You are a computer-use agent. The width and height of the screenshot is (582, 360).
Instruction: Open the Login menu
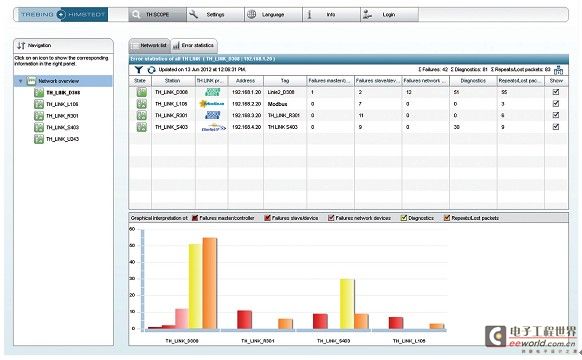389,14
